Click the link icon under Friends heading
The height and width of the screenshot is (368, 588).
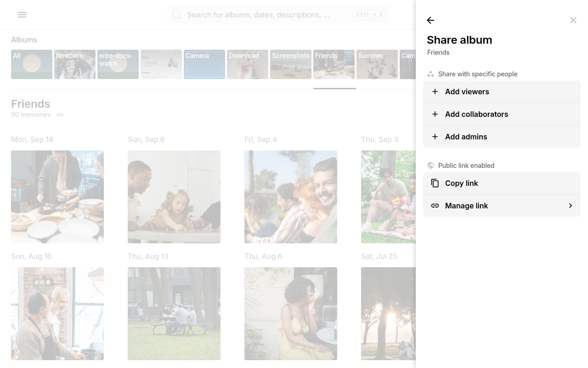click(60, 115)
